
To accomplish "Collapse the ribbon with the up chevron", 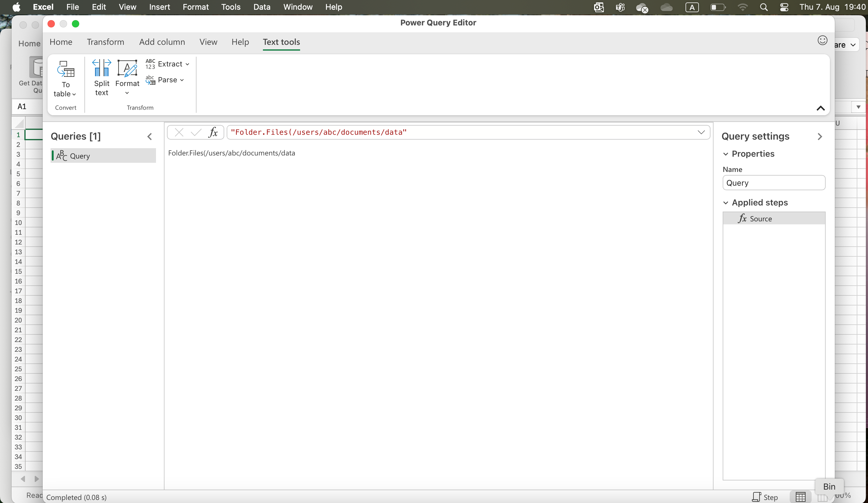I will (820, 108).
